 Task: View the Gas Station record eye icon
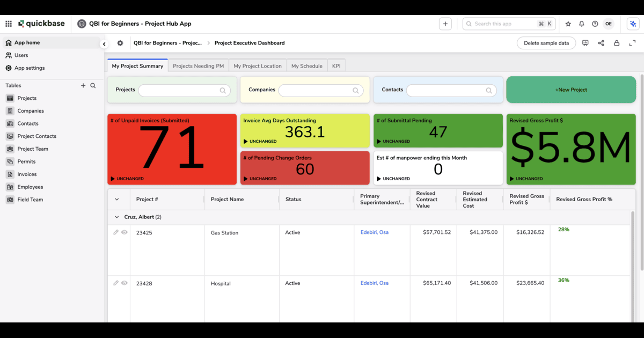[x=125, y=232]
